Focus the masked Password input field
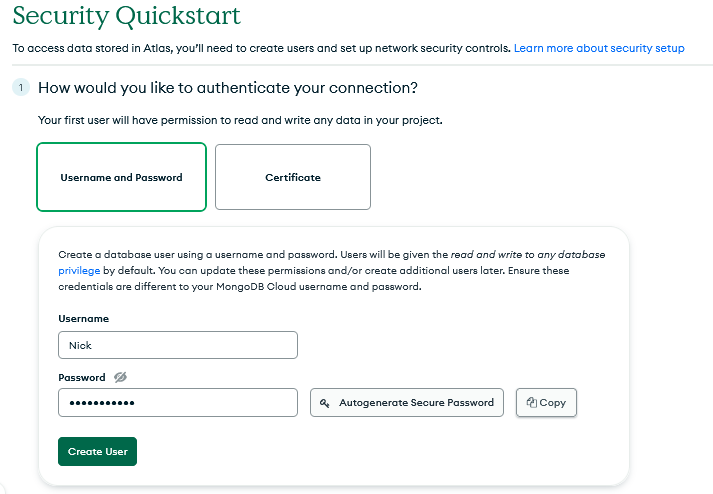 [178, 403]
